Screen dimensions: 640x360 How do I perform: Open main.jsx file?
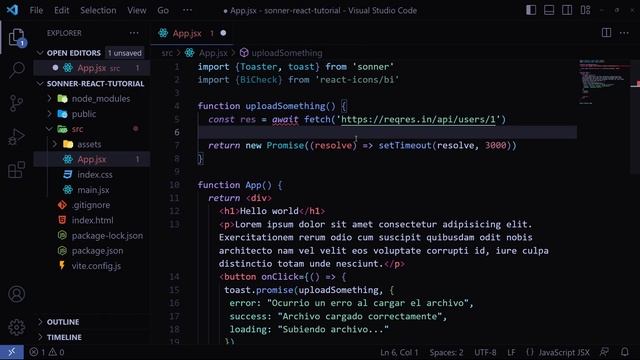pos(93,190)
